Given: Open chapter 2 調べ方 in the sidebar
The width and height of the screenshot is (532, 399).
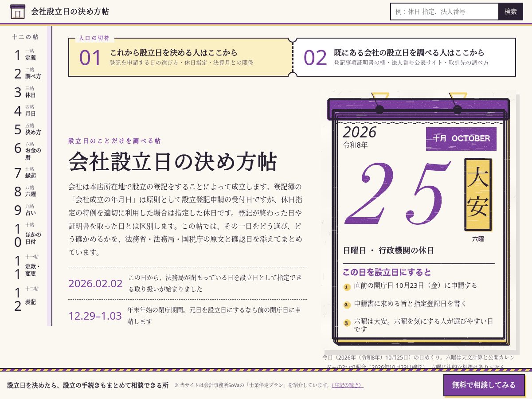Looking at the screenshot, I should pyautogui.click(x=27, y=73).
